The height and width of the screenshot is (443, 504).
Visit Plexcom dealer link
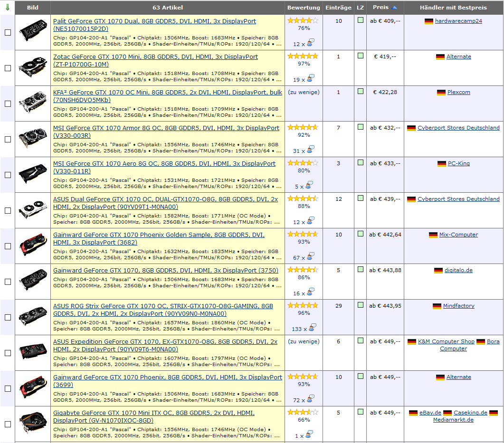[459, 92]
